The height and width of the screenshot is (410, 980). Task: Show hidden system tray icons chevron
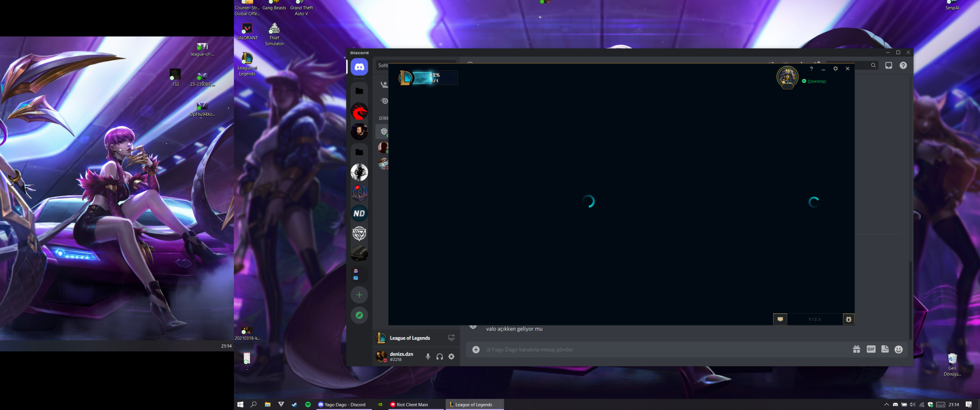click(x=887, y=404)
